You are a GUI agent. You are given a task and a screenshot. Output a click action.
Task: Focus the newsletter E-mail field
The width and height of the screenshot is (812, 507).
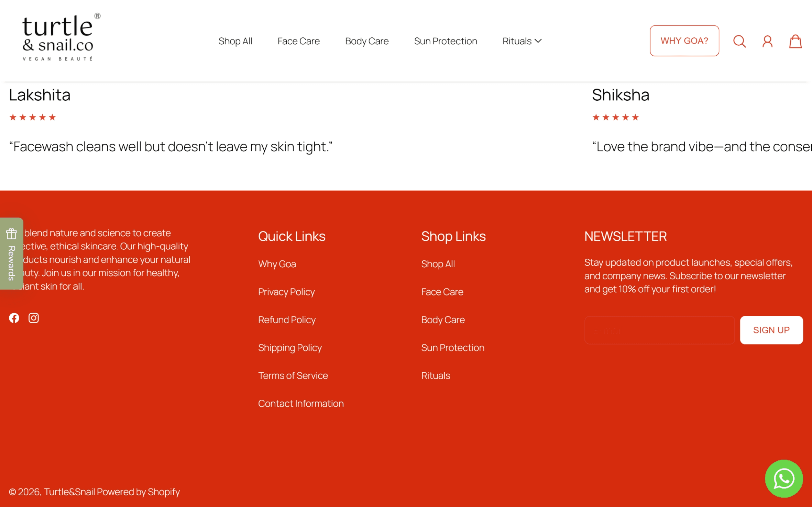point(659,330)
